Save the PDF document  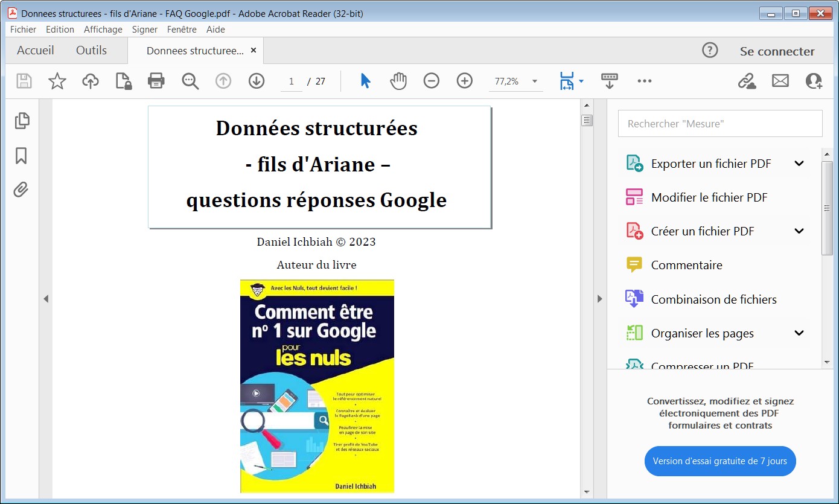pos(24,81)
